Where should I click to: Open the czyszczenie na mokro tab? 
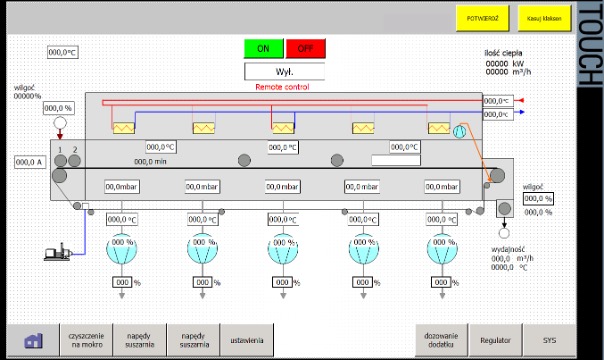pos(87,340)
